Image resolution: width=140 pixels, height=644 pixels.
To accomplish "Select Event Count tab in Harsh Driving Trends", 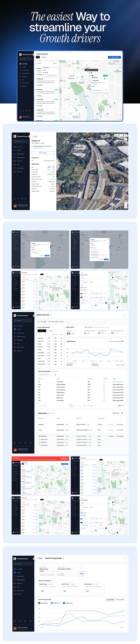I will [120, 599].
